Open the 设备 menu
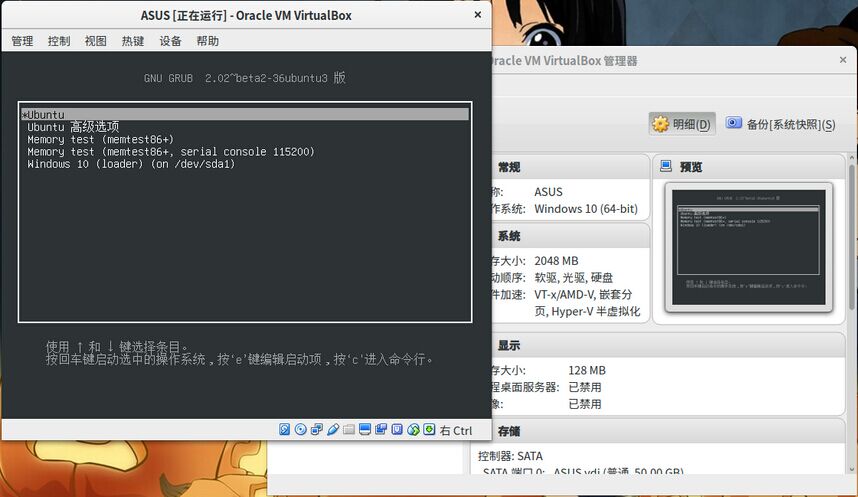858x497 pixels. click(x=170, y=41)
